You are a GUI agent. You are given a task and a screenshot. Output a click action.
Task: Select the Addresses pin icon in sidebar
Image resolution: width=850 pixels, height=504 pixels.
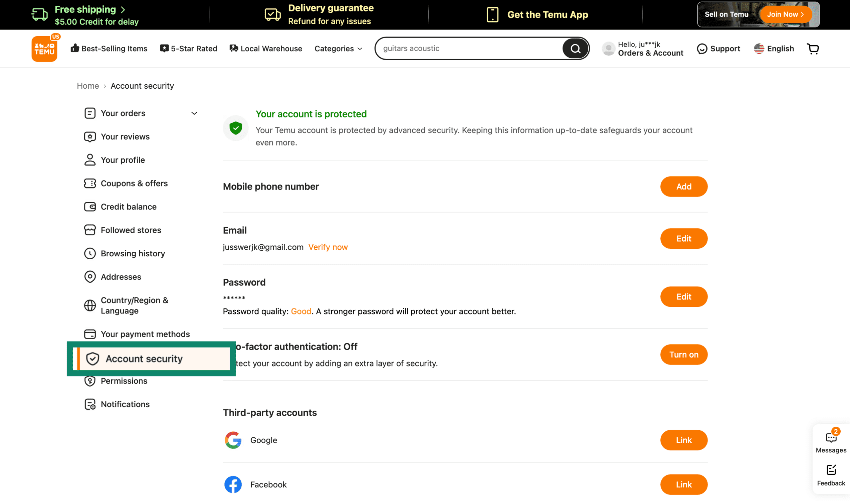90,277
